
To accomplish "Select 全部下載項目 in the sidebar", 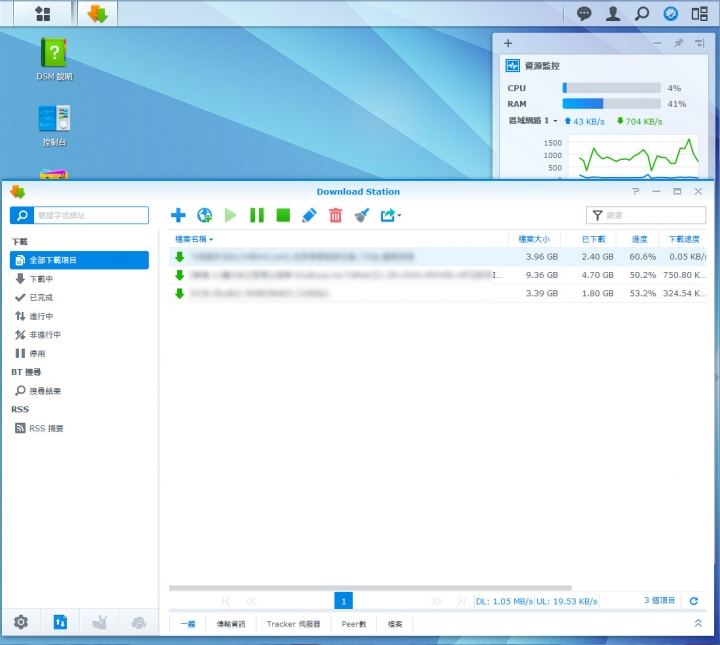I will click(79, 260).
